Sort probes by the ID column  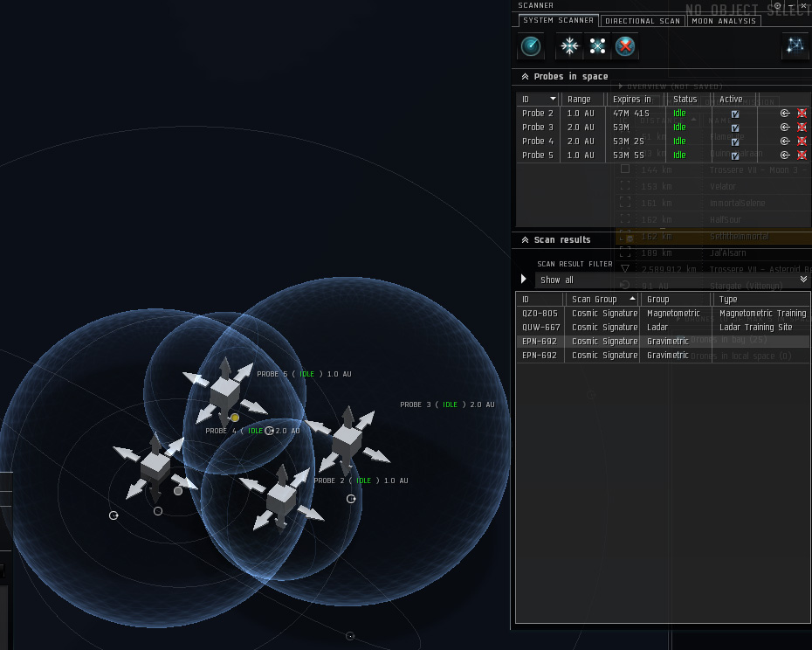click(538, 99)
